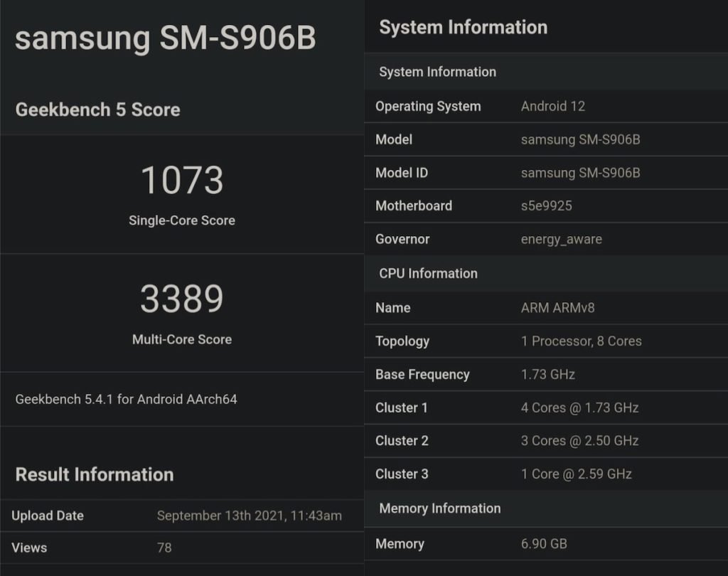Viewport: 728px width, 576px height.
Task: Select the value in the Model ID row
Action: (580, 173)
